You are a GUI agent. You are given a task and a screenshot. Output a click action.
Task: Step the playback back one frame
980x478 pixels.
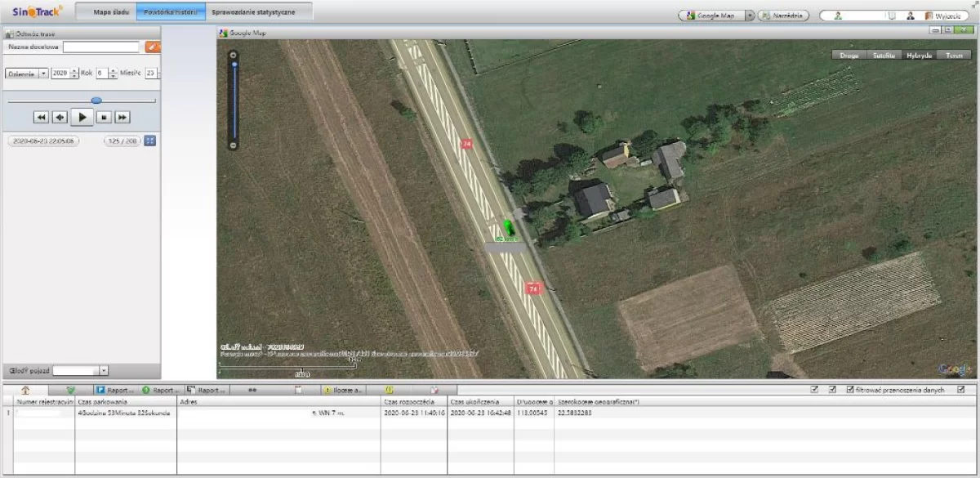click(60, 118)
